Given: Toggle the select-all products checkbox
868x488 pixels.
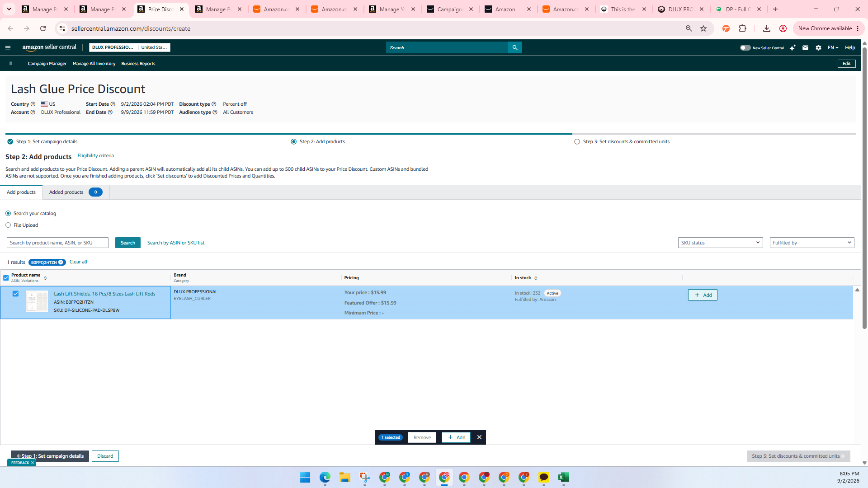Looking at the screenshot, I should click(6, 278).
